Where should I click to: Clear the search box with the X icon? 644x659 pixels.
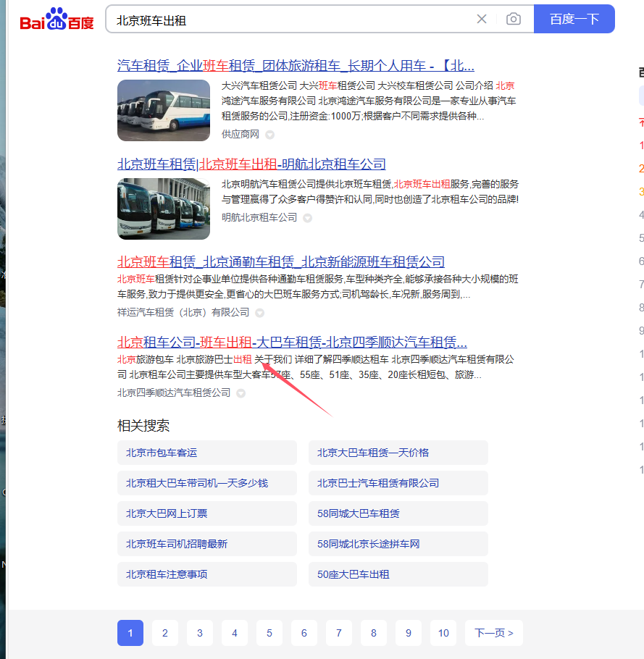pos(482,19)
